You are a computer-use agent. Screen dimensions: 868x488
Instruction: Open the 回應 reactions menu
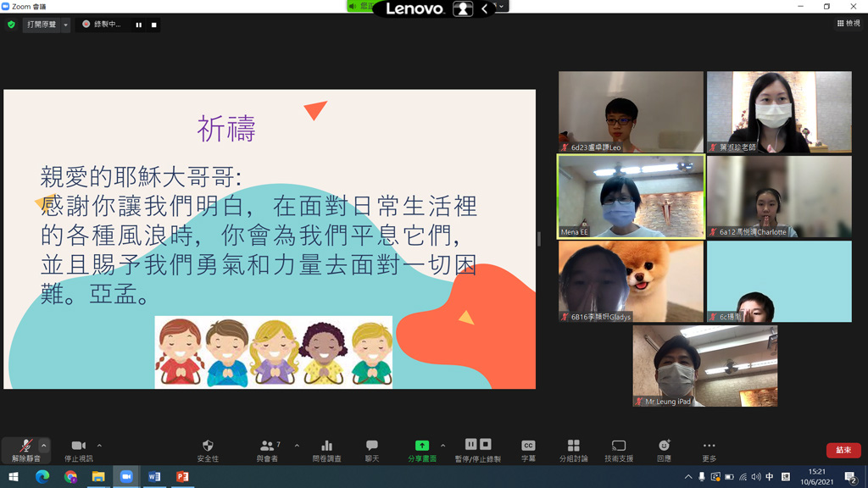point(664,450)
